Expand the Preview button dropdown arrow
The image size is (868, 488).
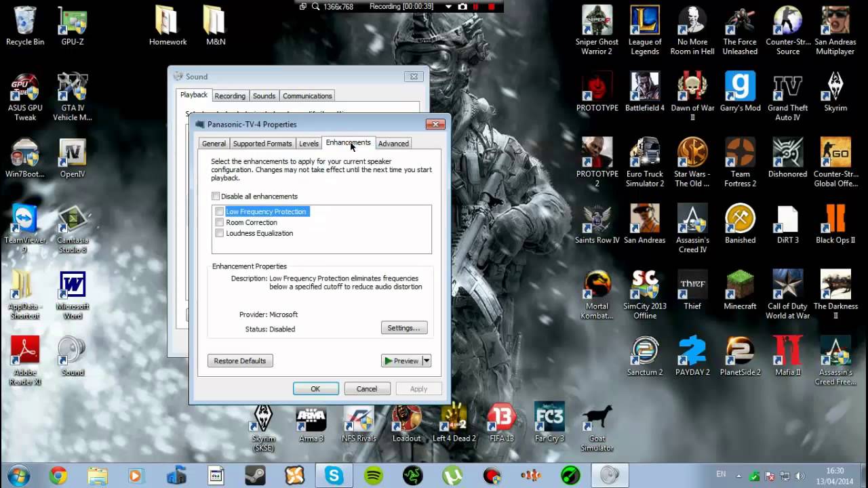pos(427,361)
